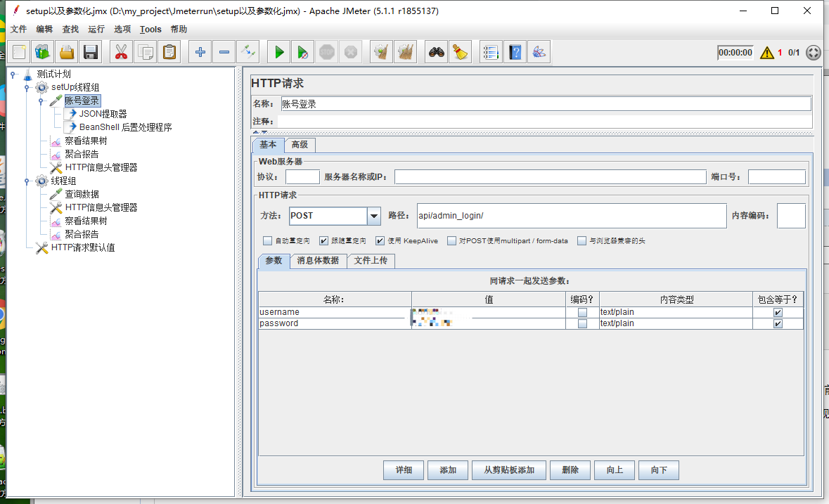Click the 端口号 input field

(777, 177)
